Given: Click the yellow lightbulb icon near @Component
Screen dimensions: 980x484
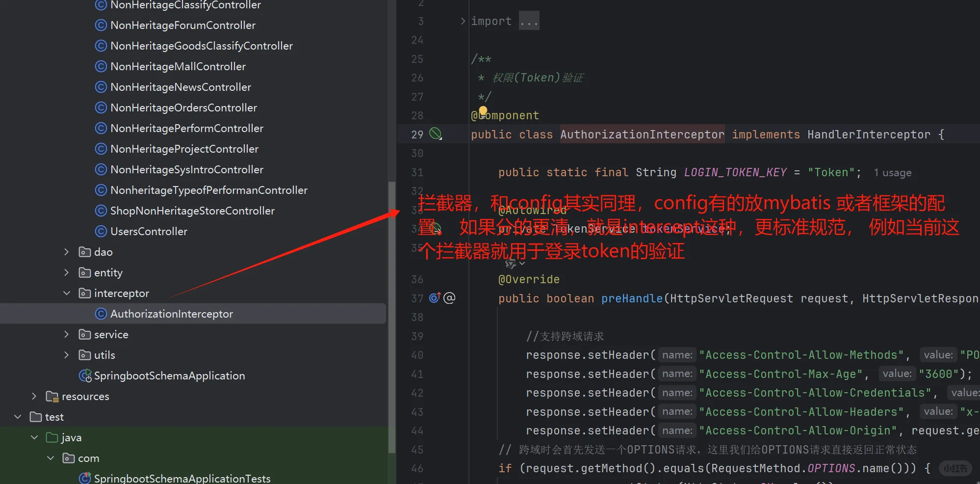Looking at the screenshot, I should pyautogui.click(x=483, y=111).
